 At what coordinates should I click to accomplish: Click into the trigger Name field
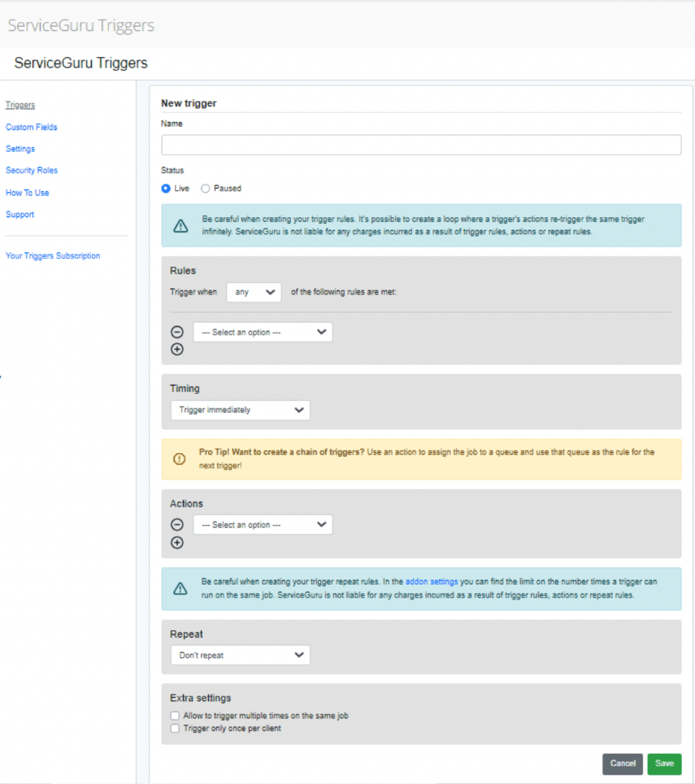421,145
